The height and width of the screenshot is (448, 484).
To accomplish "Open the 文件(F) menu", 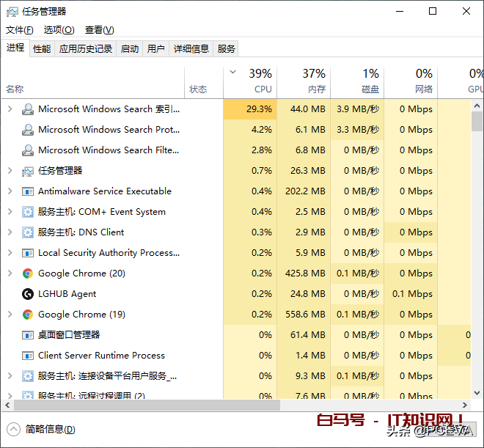I will [20, 30].
